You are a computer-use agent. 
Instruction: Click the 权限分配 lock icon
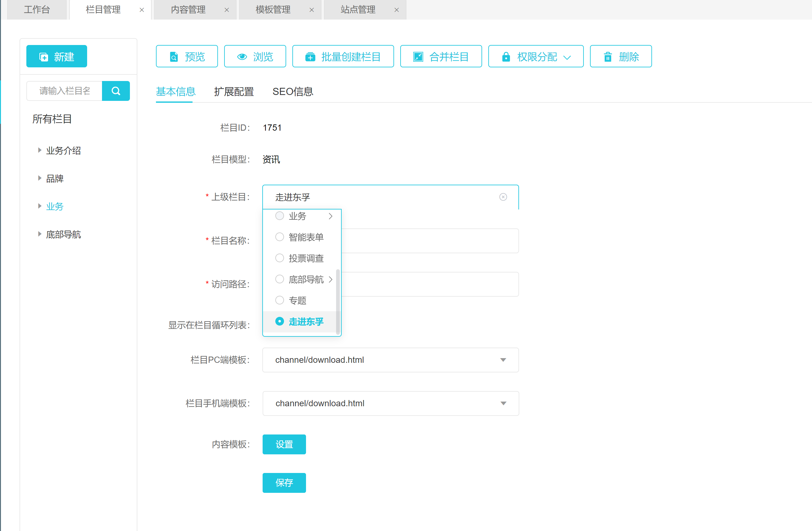pyautogui.click(x=506, y=57)
